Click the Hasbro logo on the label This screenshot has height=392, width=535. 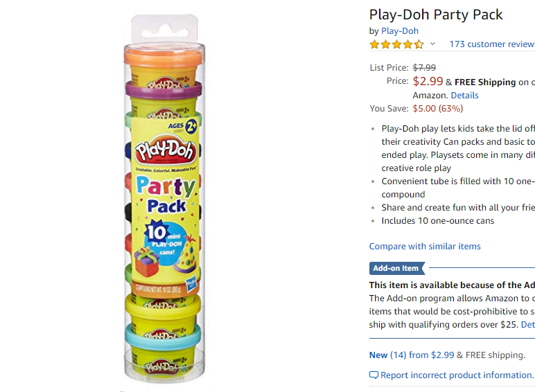[x=191, y=283]
